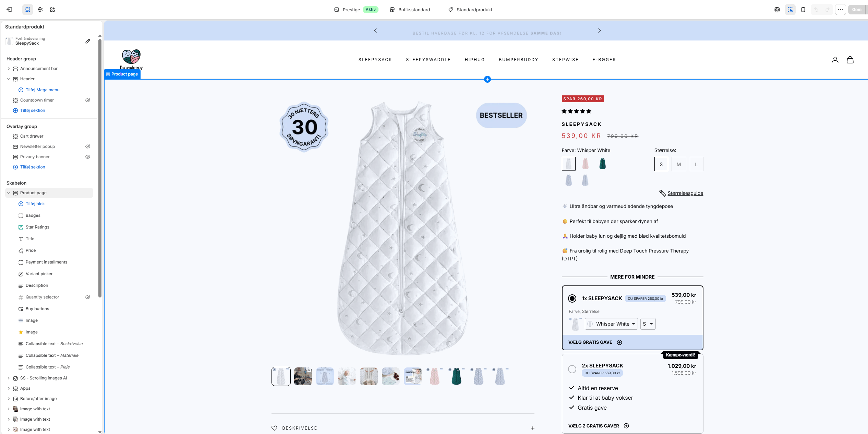This screenshot has width=868, height=434.
Task: Click the five-star rating row
Action: 577,111
